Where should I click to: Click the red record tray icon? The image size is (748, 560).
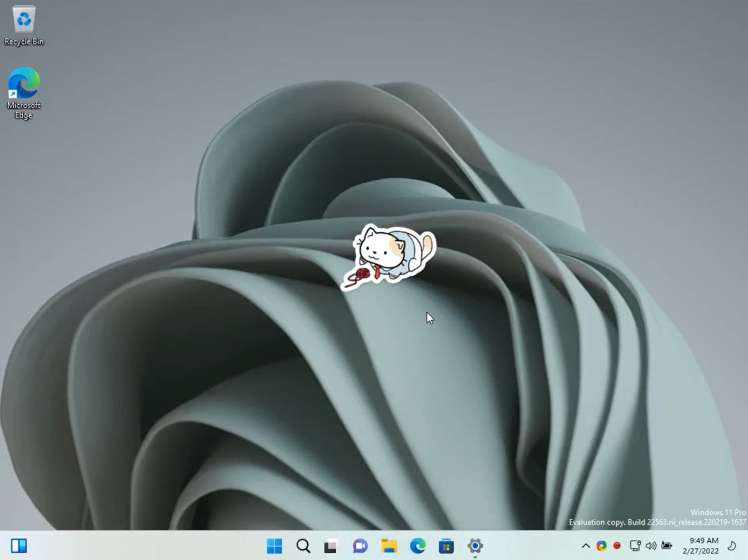pos(617,546)
